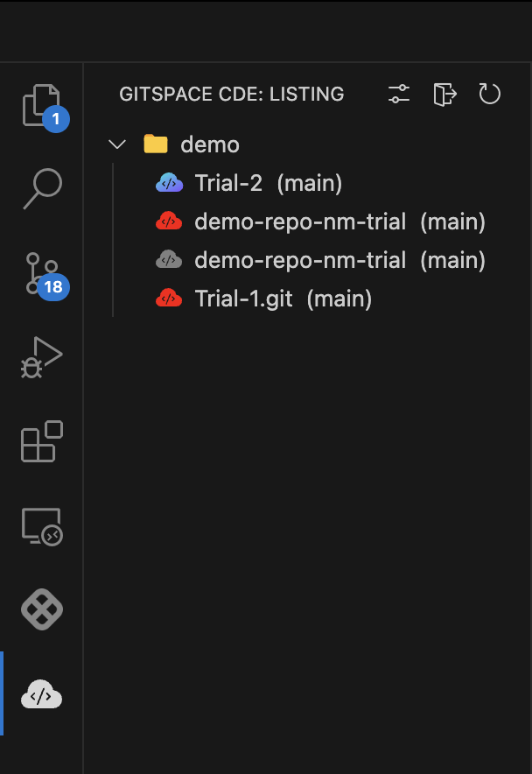Screen dimensions: 532x774
Task: Select demo-repo-nm-trial with the red cloud icon
Action: [339, 222]
